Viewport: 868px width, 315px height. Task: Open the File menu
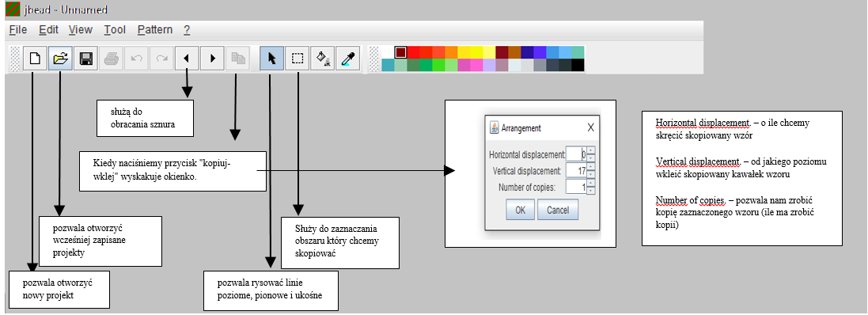tap(18, 30)
